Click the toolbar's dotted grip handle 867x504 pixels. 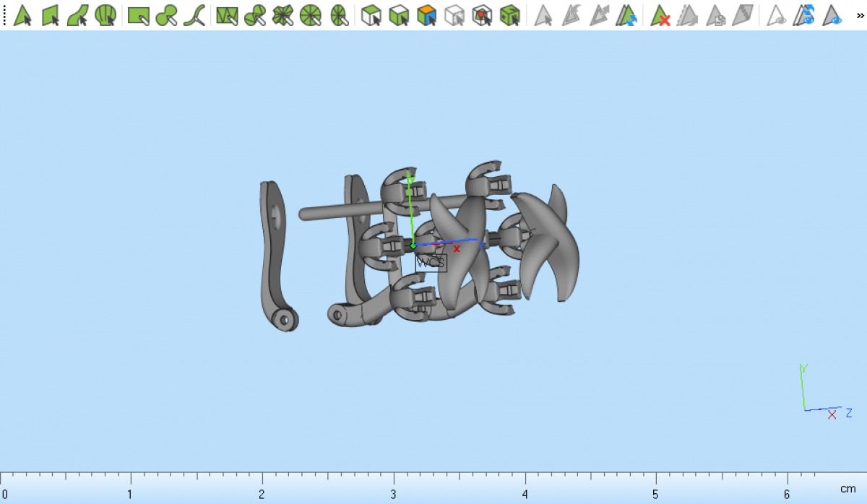(x=4, y=15)
